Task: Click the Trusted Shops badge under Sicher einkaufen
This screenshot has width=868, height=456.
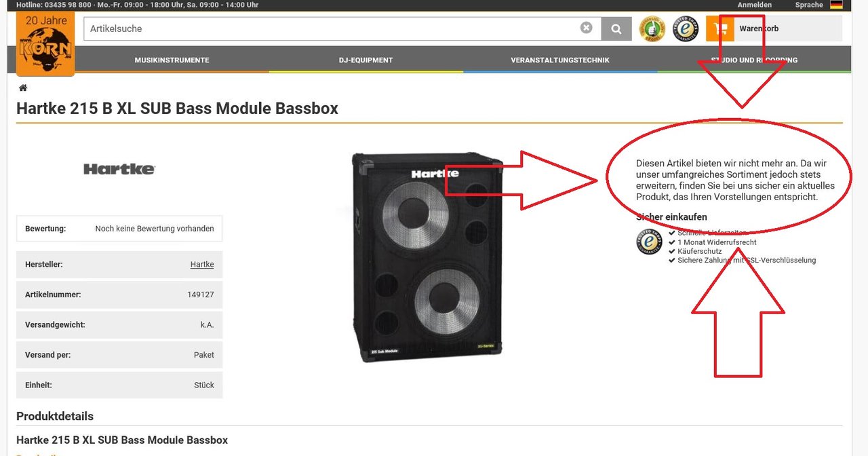Action: click(x=649, y=242)
